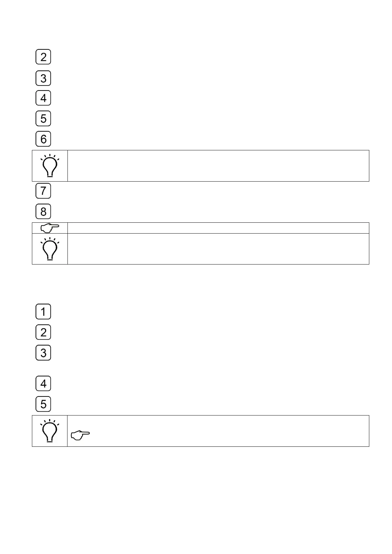392x554 pixels.
Task: Click the lightbulb icon in the bottom tip box
Action: [x=50, y=431]
